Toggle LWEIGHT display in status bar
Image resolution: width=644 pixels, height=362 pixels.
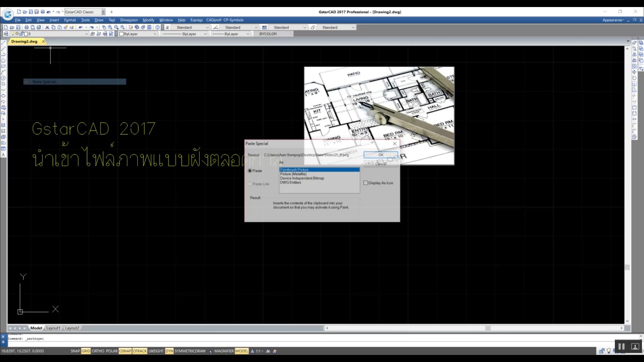156,351
